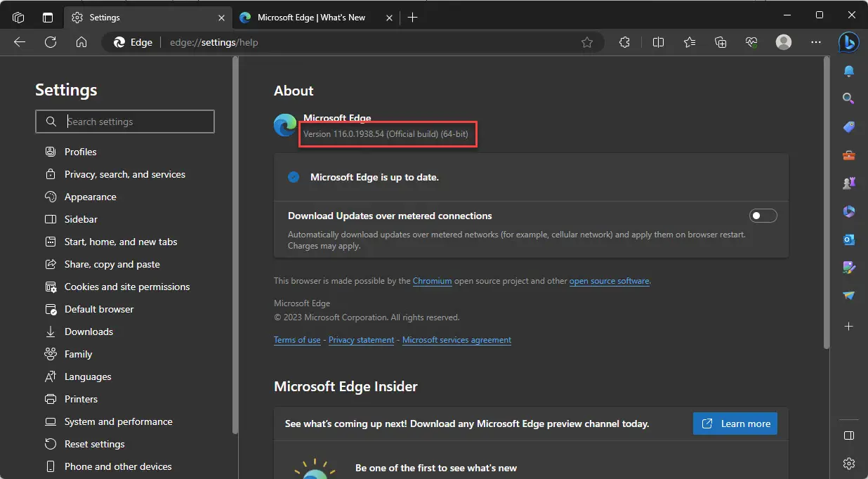This screenshot has height=479, width=868.
Task: Open the Tab actions menu icon
Action: coord(48,17)
